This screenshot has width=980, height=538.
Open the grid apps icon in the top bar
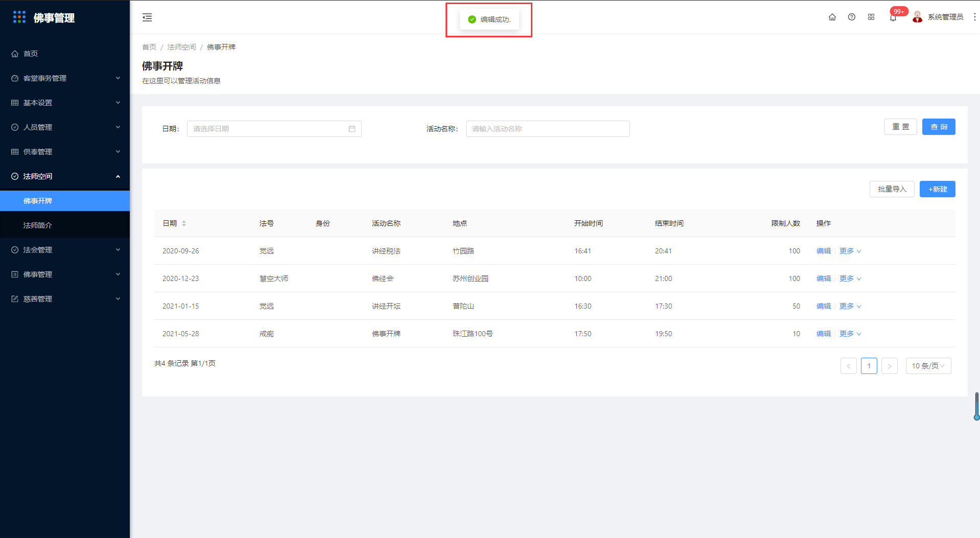[871, 17]
